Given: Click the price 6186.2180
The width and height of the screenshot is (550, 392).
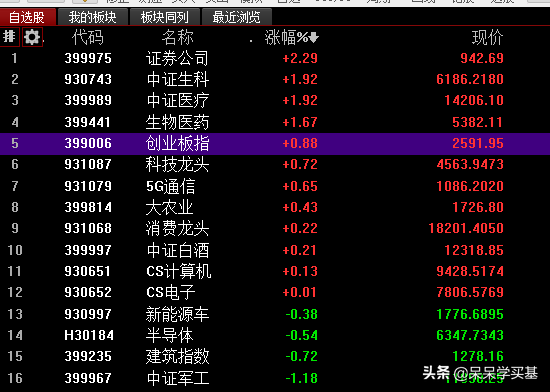Looking at the screenshot, I should coord(470,79).
